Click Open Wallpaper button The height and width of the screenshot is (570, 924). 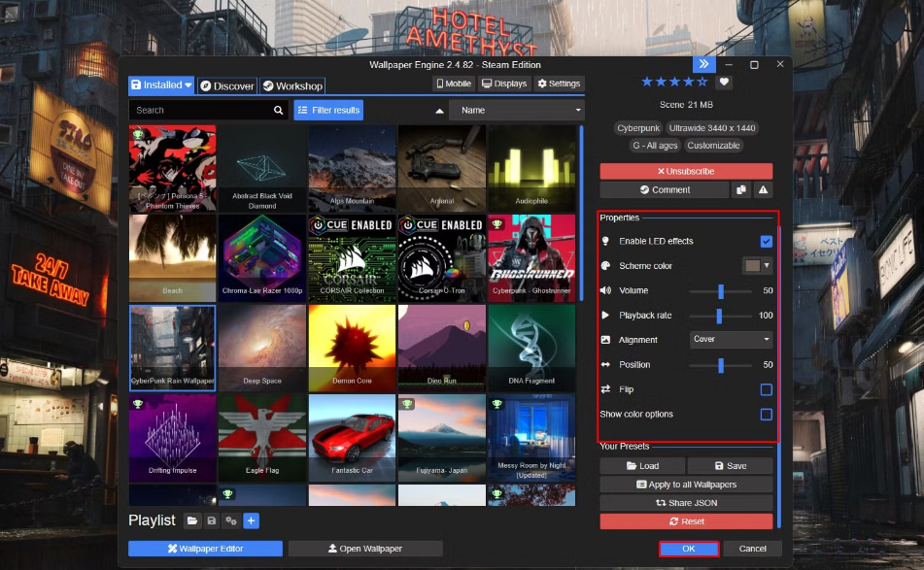pos(365,549)
